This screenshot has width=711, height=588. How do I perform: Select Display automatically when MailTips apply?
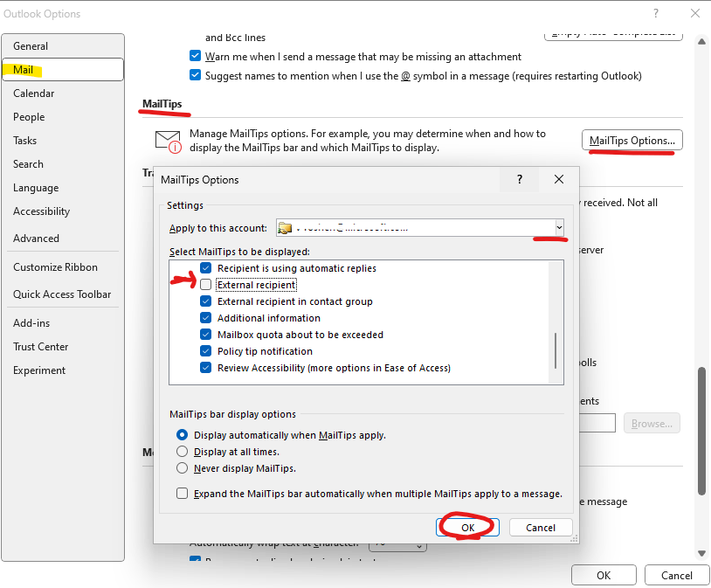point(182,435)
